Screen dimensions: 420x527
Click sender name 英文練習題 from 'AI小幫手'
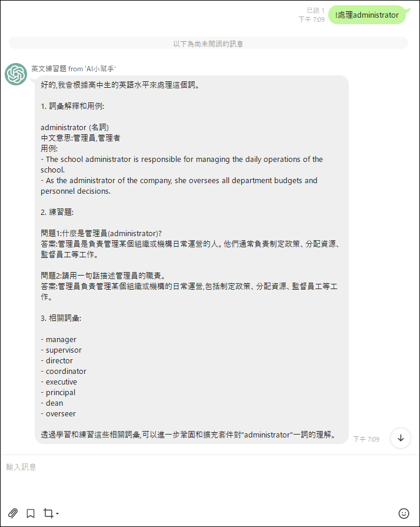[x=74, y=69]
